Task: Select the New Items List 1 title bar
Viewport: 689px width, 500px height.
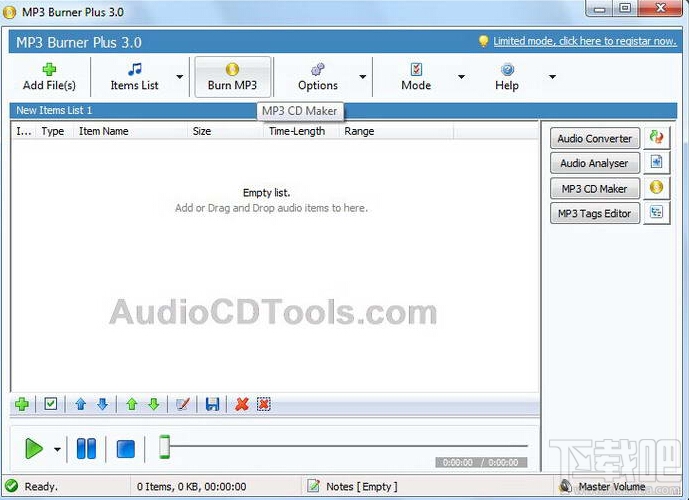Action: pos(343,110)
